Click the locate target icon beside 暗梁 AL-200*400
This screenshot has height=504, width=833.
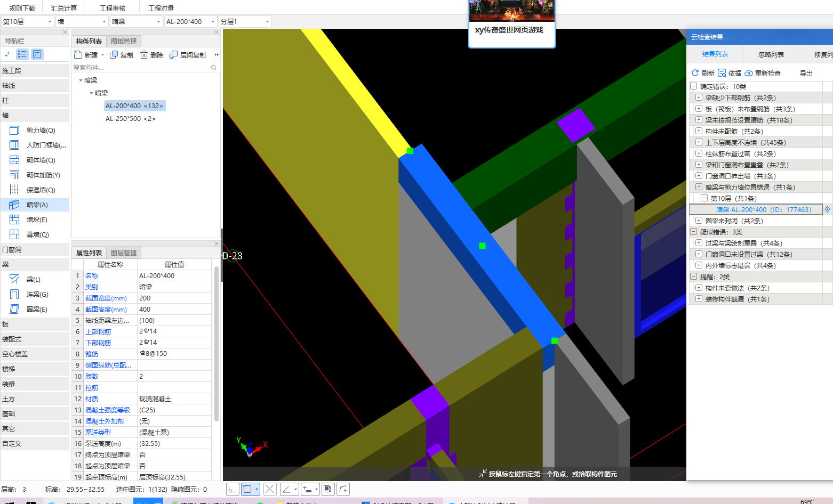coord(827,209)
